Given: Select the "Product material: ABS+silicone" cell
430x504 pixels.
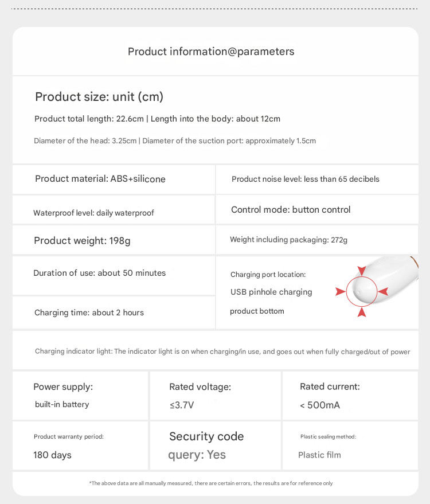Looking at the screenshot, I should (x=100, y=179).
